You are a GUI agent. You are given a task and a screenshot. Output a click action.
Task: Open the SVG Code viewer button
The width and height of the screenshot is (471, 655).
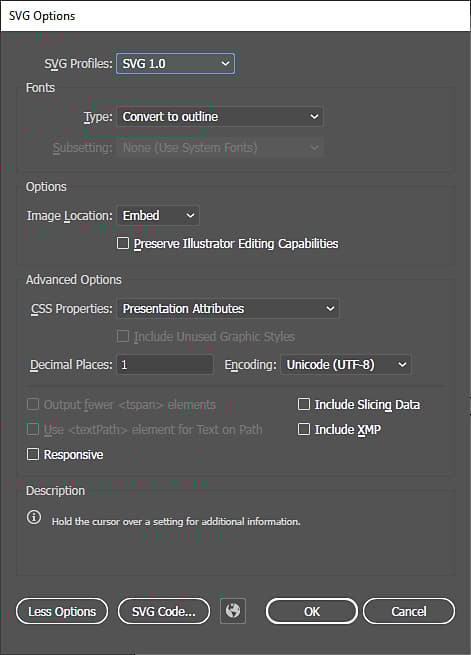(x=164, y=611)
